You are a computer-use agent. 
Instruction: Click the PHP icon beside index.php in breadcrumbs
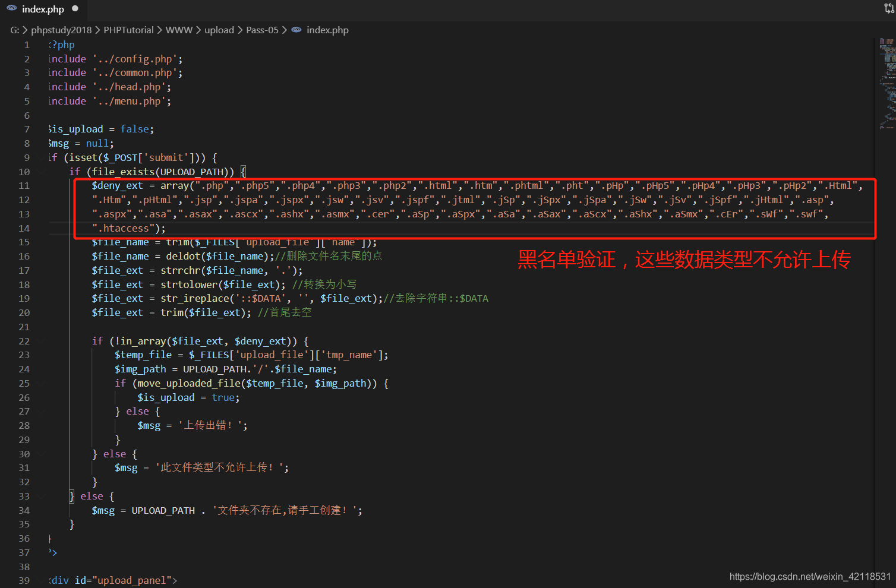pyautogui.click(x=296, y=30)
